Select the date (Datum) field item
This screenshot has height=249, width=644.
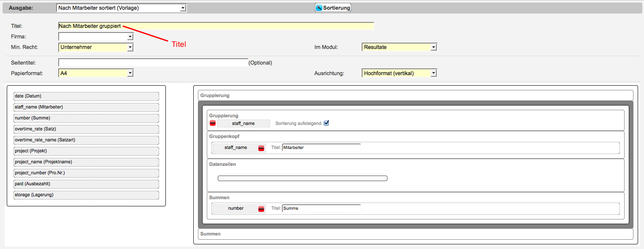coord(86,96)
